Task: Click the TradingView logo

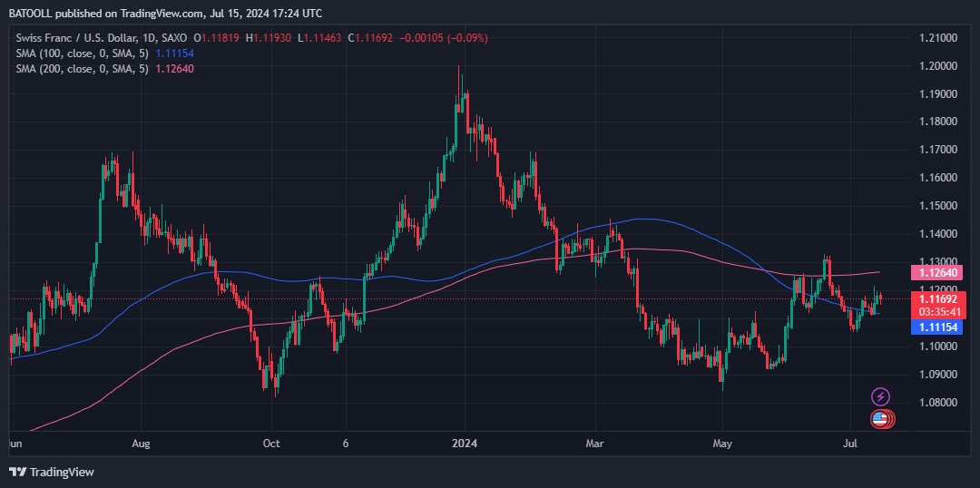Action: pos(51,472)
